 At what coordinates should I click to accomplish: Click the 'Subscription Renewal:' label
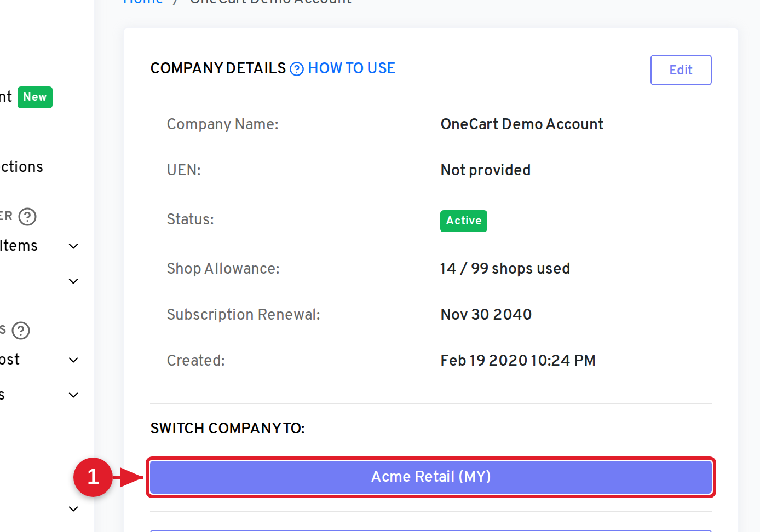(244, 315)
